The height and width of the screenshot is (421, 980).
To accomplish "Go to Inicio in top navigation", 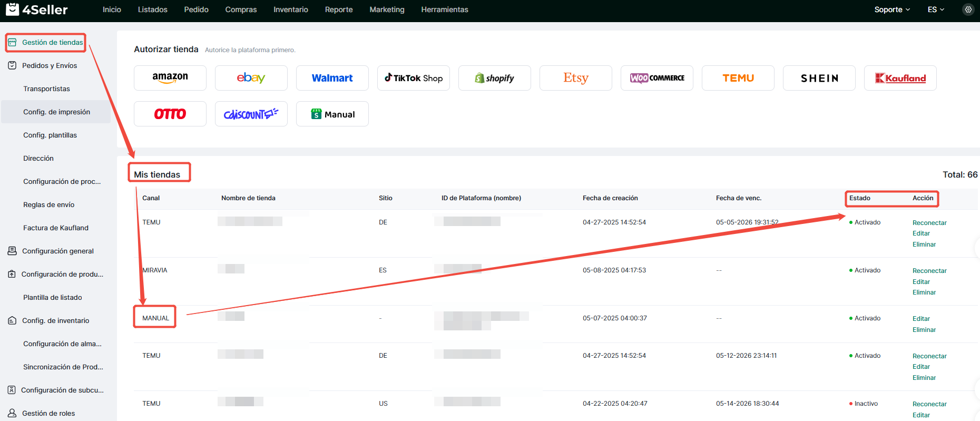I will (112, 9).
